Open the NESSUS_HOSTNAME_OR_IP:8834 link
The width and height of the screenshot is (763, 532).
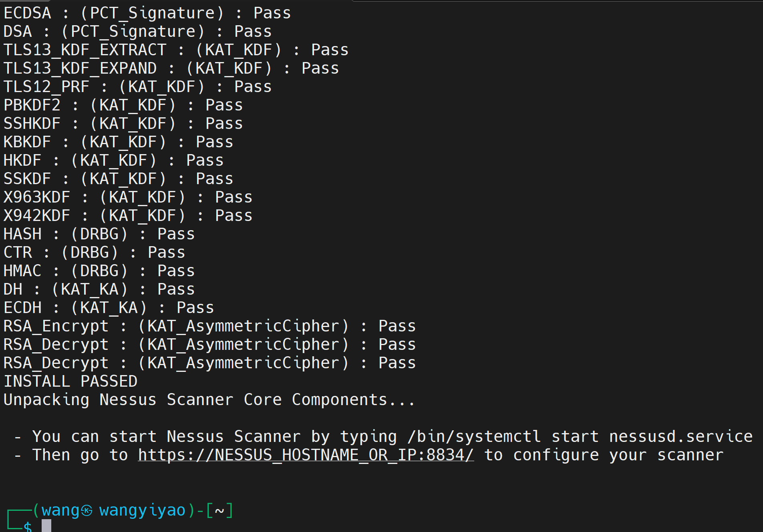tap(306, 455)
